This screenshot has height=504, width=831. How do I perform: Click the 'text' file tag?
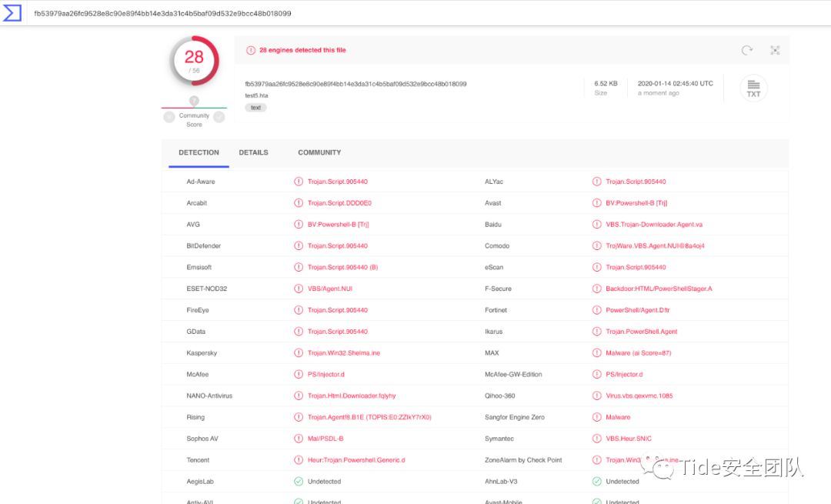(255, 108)
